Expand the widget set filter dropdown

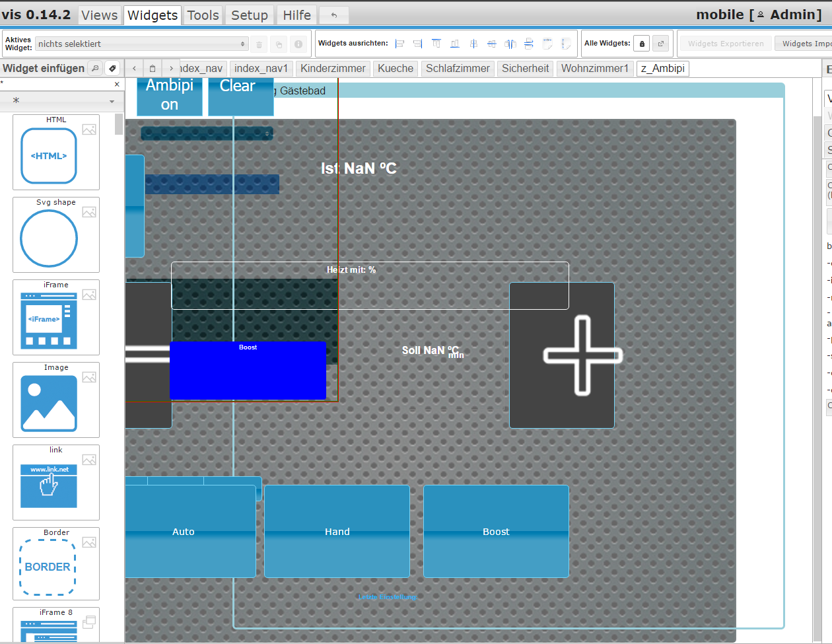coord(58,101)
